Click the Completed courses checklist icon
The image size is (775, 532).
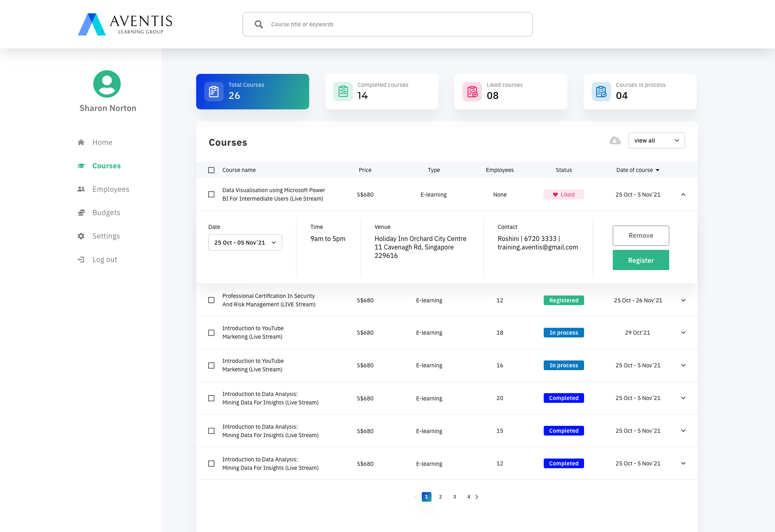point(343,92)
